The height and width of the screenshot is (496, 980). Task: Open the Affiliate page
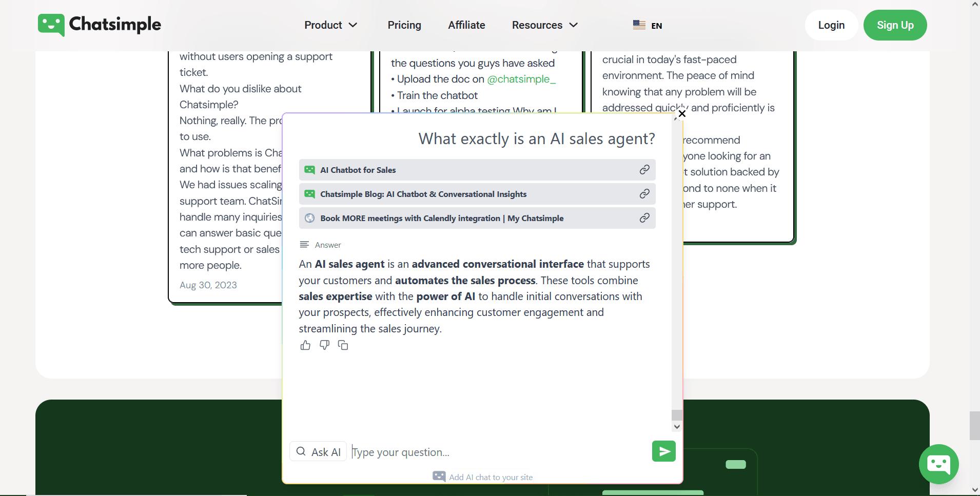click(466, 25)
